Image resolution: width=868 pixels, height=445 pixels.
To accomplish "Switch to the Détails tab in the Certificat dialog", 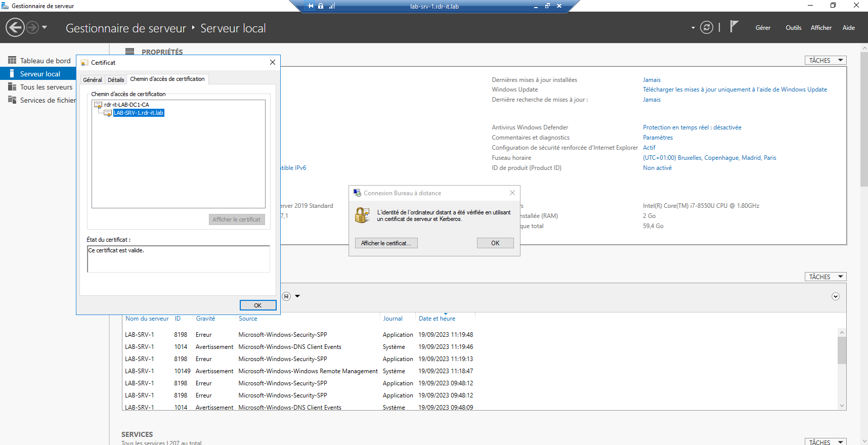I will 116,80.
